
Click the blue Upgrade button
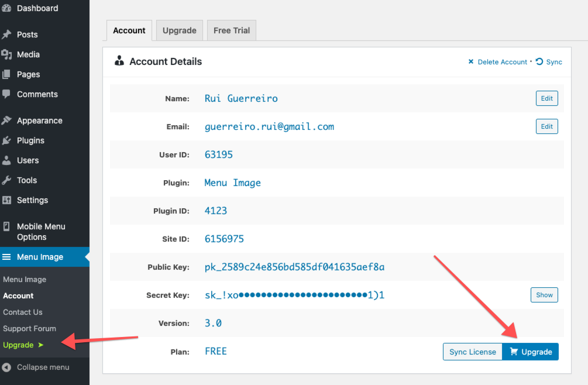coord(530,352)
